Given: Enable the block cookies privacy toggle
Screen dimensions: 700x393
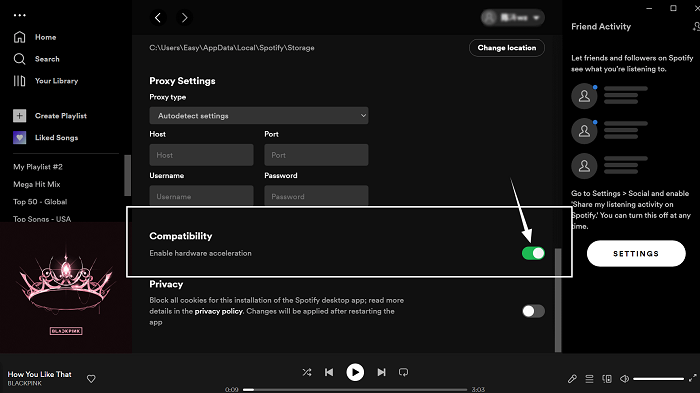Looking at the screenshot, I should [533, 311].
